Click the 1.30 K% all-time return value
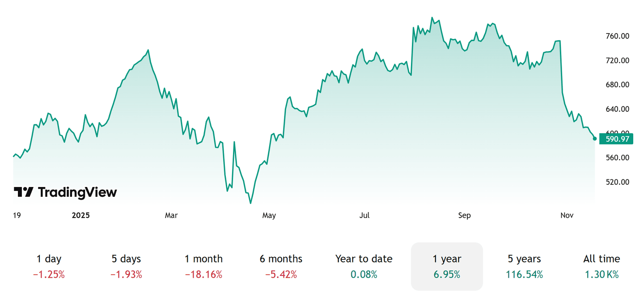This screenshot has height=301, width=644. click(x=601, y=275)
